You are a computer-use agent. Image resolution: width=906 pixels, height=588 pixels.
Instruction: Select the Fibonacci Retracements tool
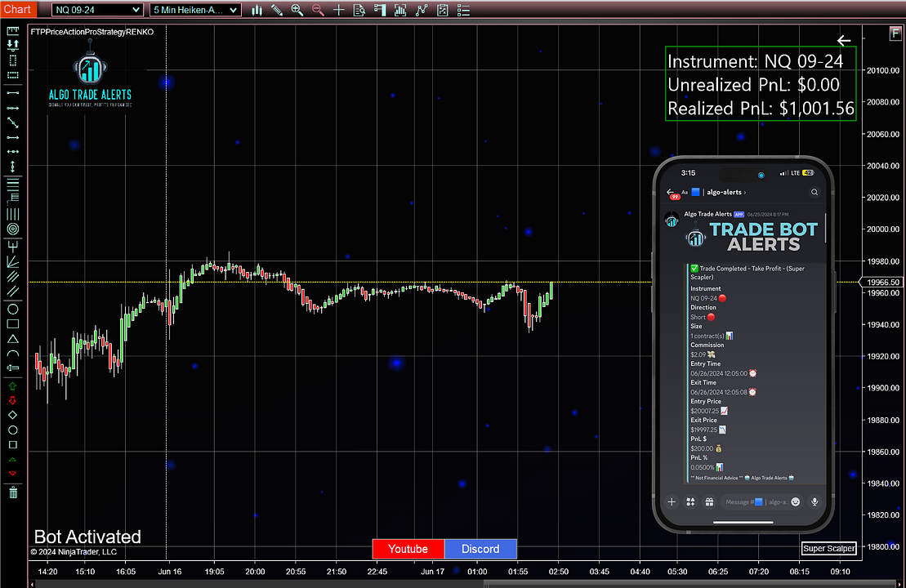[x=13, y=184]
